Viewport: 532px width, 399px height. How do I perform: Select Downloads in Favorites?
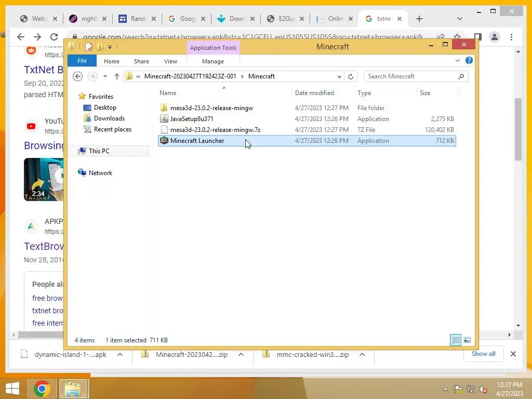[109, 118]
